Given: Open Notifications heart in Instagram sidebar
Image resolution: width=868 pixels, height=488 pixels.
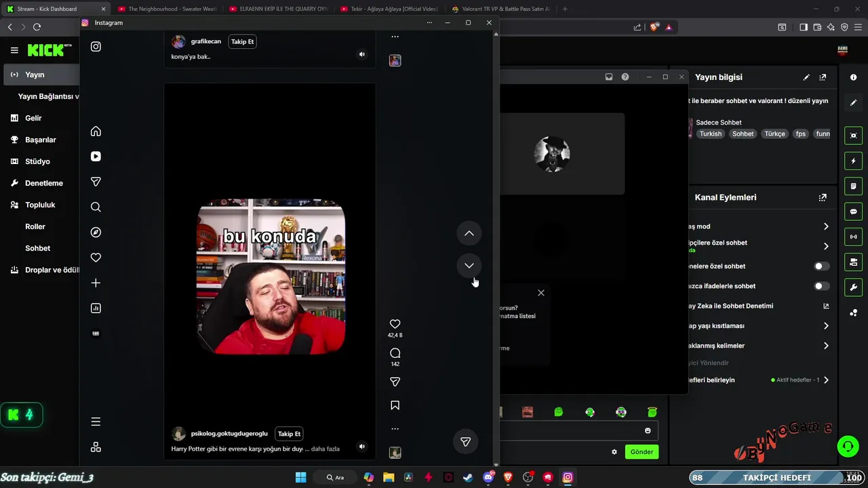Looking at the screenshot, I should (x=96, y=258).
